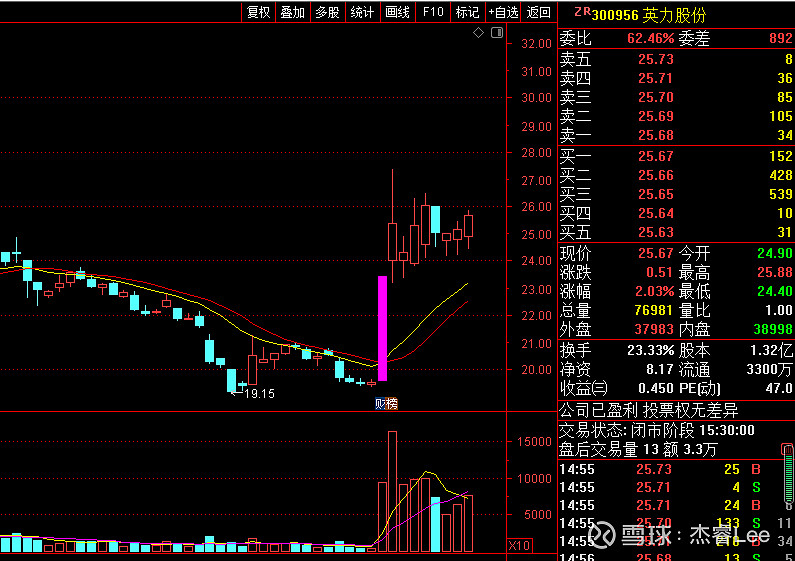Screen dimensions: 795x561
Task: Select 卖三 price 25.70
Action: tap(656, 97)
